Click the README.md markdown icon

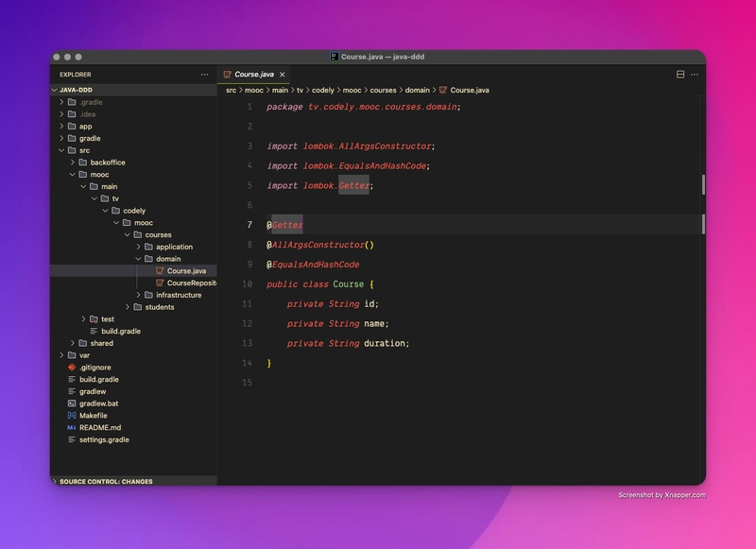point(72,427)
